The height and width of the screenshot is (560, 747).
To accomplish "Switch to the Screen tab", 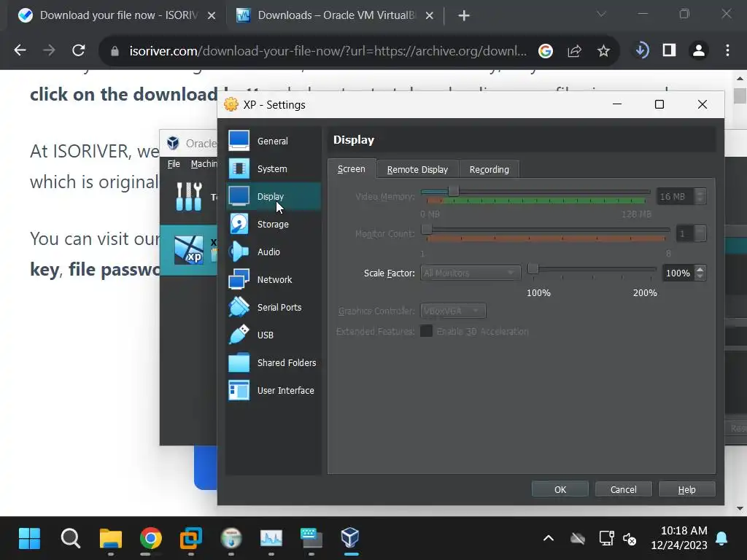I will pyautogui.click(x=352, y=169).
